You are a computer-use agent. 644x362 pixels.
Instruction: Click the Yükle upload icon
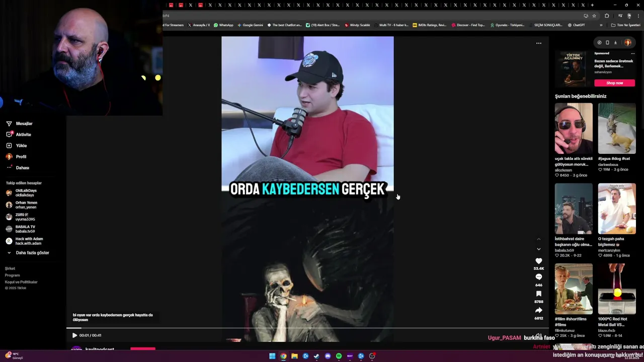point(9,145)
